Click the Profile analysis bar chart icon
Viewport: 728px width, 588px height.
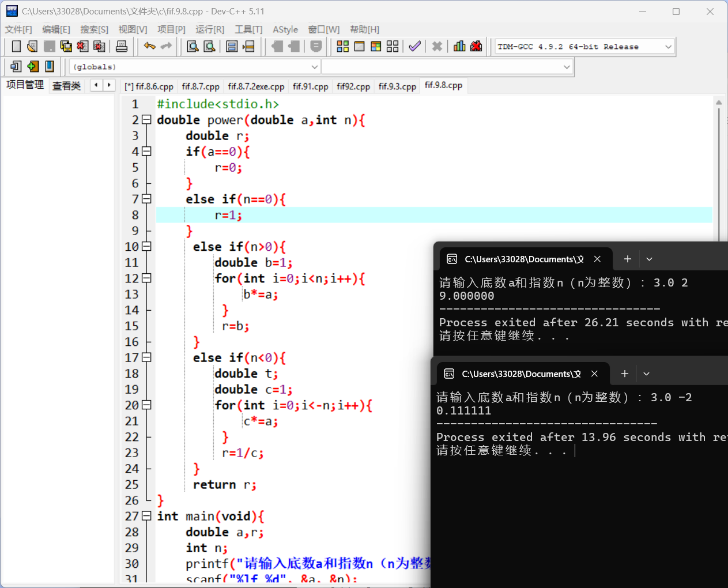[x=459, y=46]
